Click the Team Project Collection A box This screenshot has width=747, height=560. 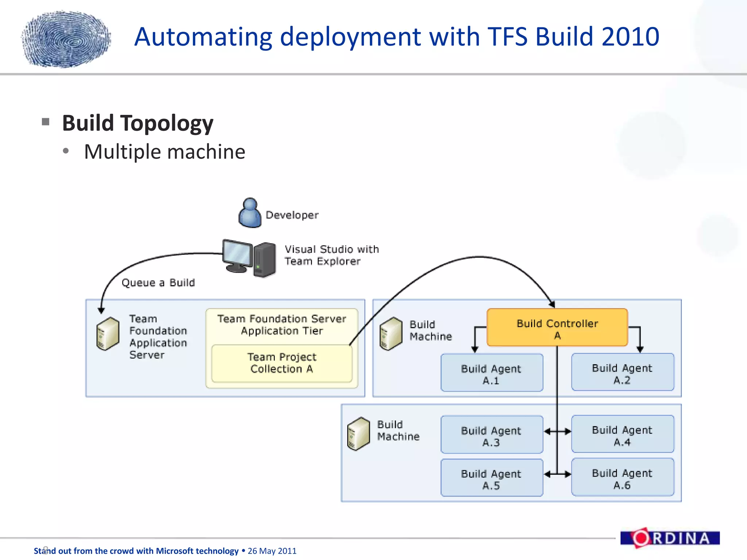click(282, 363)
